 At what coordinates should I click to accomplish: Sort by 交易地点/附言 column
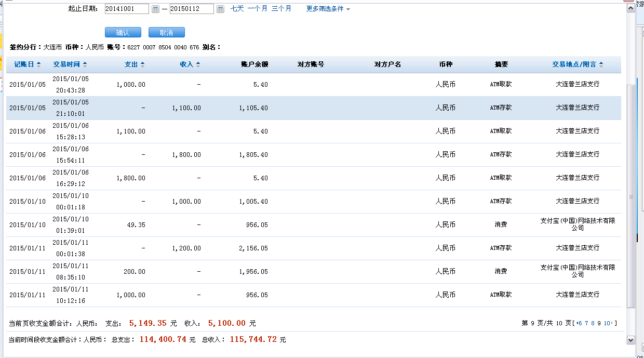(x=578, y=64)
